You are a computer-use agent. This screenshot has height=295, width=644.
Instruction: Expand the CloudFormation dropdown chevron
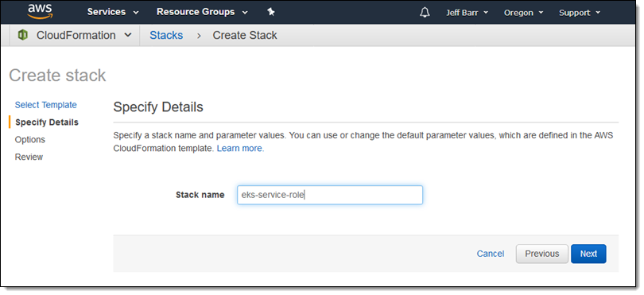(x=128, y=35)
